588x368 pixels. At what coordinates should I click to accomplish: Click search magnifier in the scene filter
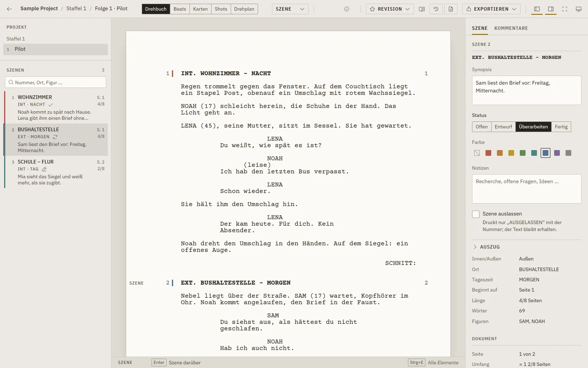11,82
